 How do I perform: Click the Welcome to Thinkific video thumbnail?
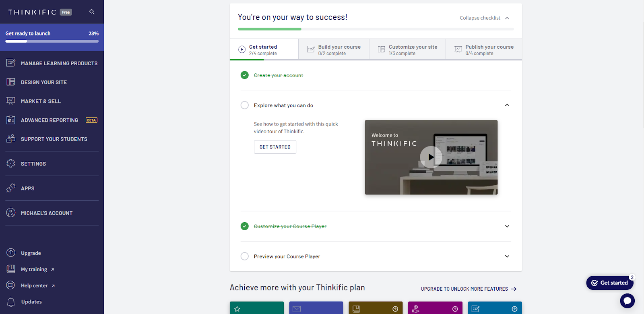point(431,157)
